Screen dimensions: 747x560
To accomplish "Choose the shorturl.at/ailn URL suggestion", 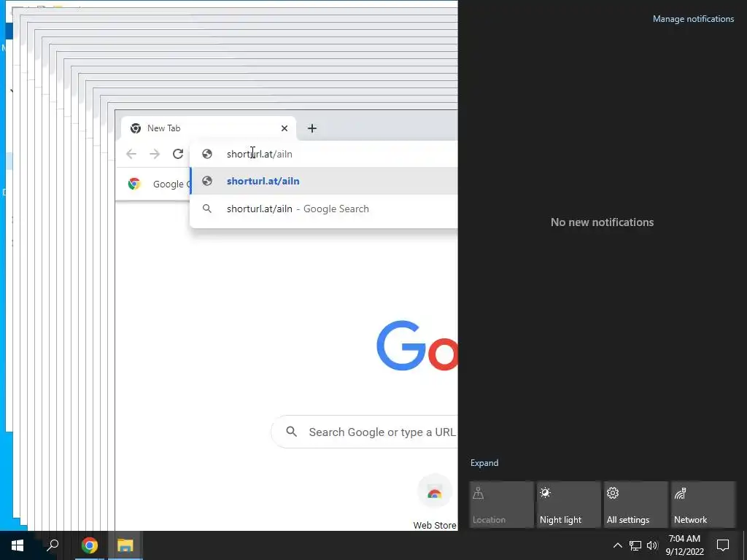I will coord(324,181).
